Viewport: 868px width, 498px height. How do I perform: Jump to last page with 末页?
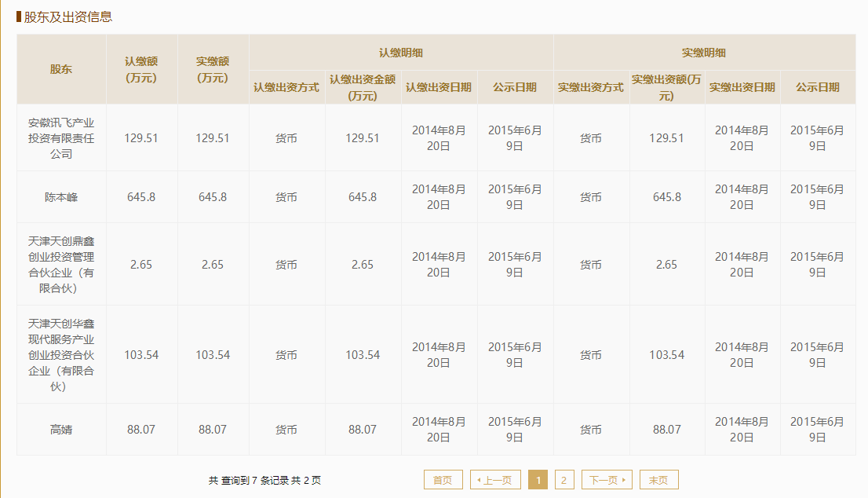[658, 480]
